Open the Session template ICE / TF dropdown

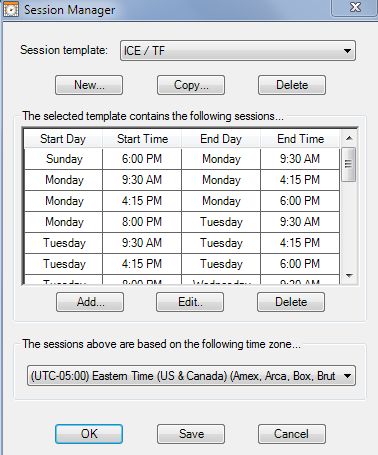(238, 51)
